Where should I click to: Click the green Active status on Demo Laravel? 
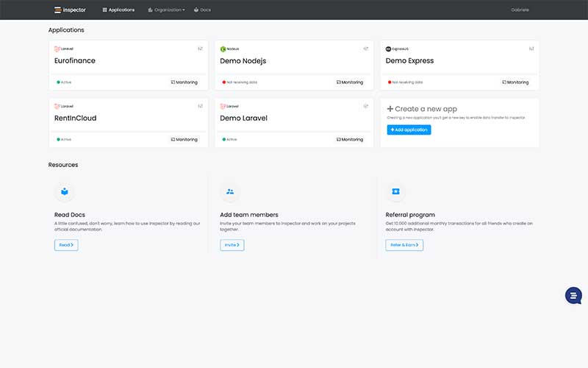tap(229, 139)
